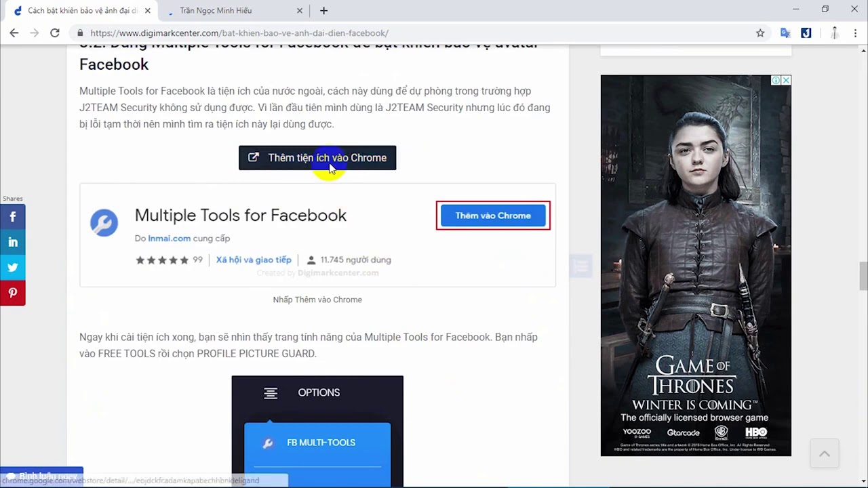Viewport: 868px width, 488px height.
Task: Open the 'Xã hội và giao tiếp' category link
Action: (x=254, y=260)
